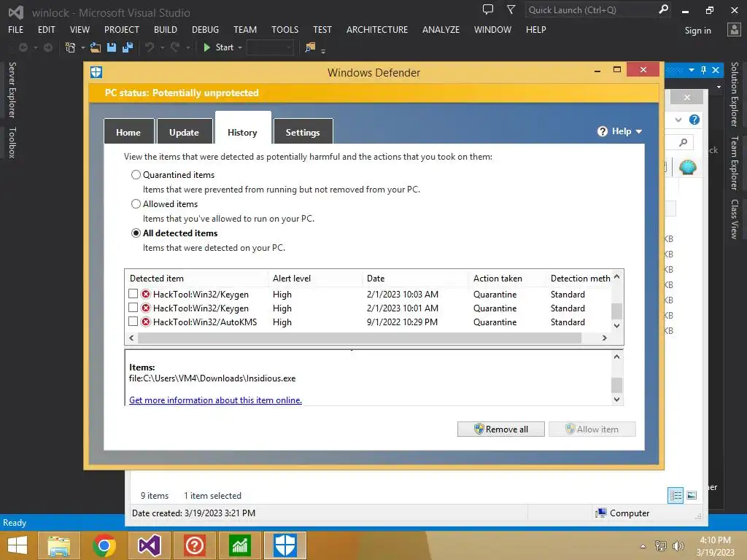Click the Save toolbar icon
Image resolution: width=747 pixels, height=560 pixels.
click(x=112, y=47)
